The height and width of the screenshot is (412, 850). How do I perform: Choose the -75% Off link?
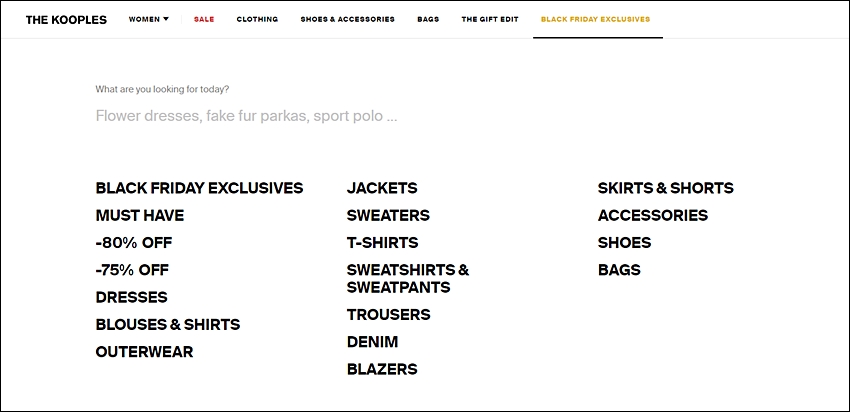(x=132, y=270)
